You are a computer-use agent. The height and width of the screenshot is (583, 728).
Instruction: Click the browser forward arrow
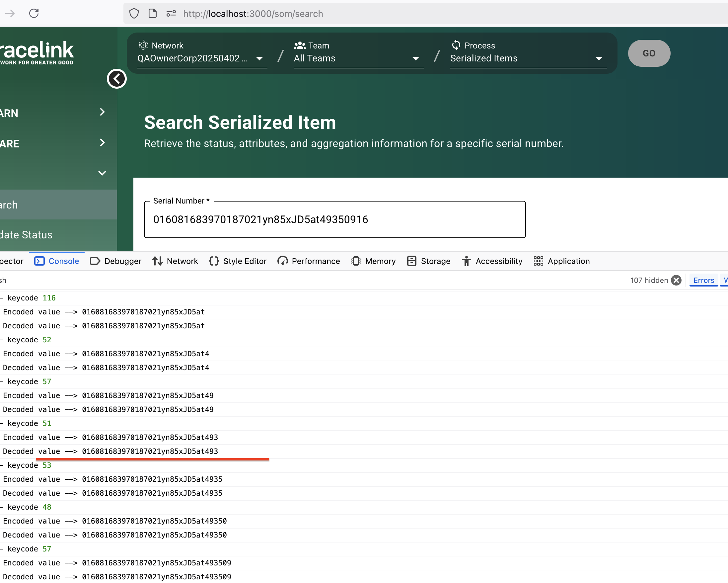[x=10, y=14]
